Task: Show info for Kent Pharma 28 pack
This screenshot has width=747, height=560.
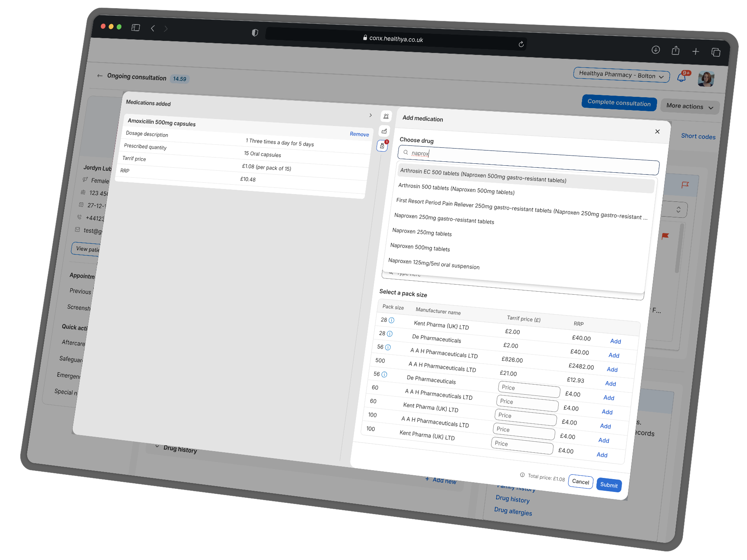Action: pyautogui.click(x=391, y=320)
